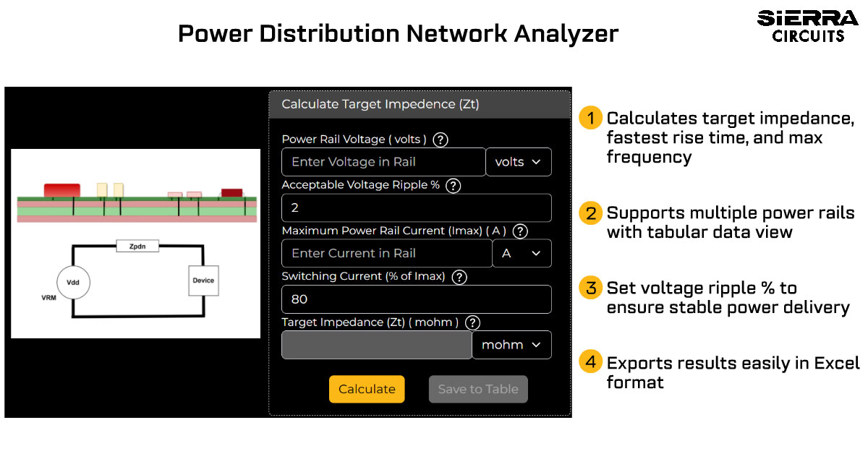Open help for Target Impedance (Zt)
Viewport: 868px width, 454px height.
point(472,322)
